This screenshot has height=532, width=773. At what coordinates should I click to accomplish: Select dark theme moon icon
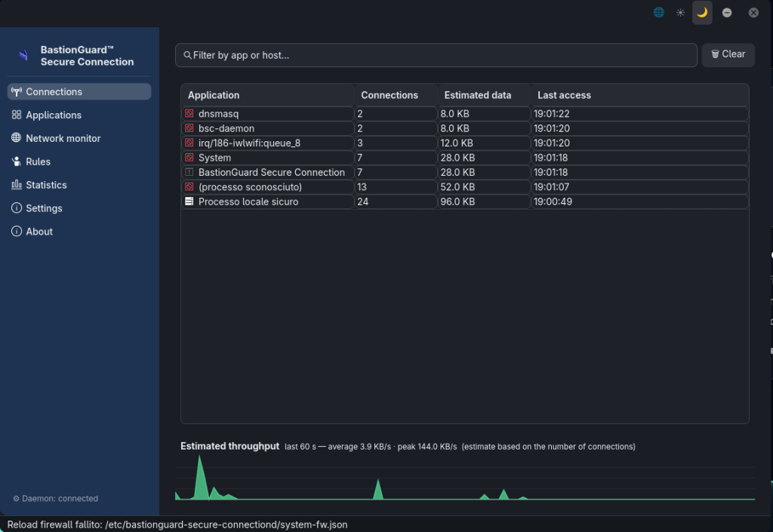click(702, 12)
